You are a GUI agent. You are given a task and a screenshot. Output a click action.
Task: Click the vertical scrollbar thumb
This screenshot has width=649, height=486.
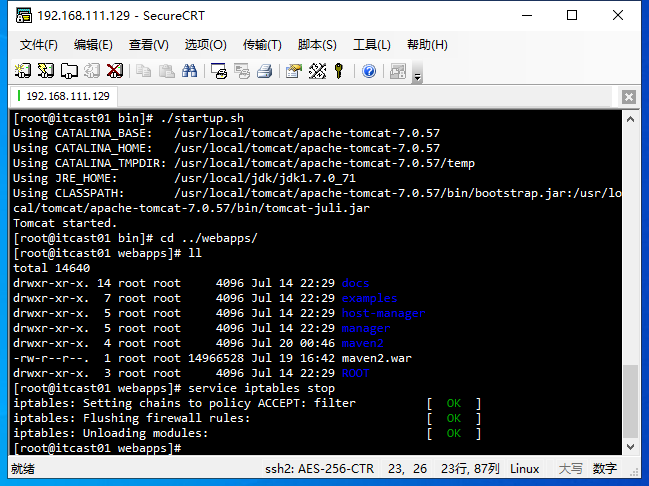[x=630, y=401]
